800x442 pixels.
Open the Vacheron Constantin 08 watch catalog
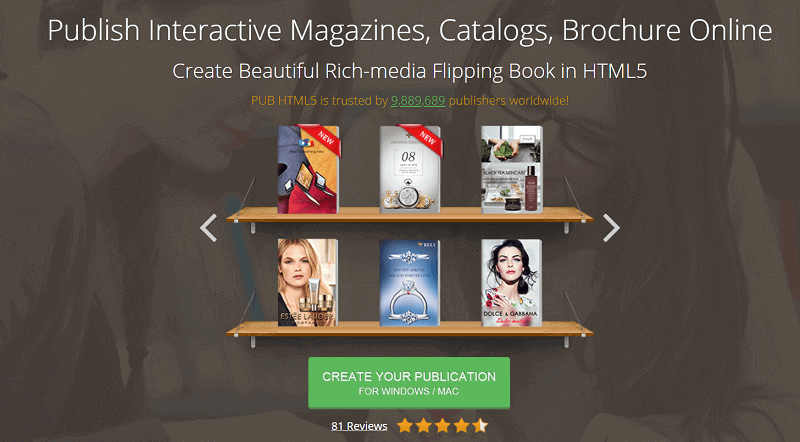(410, 169)
